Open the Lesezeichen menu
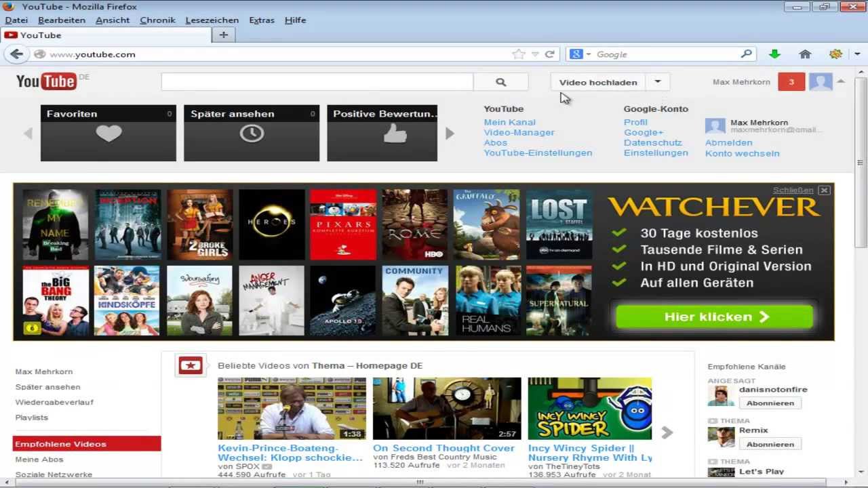The image size is (868, 488). 212,20
